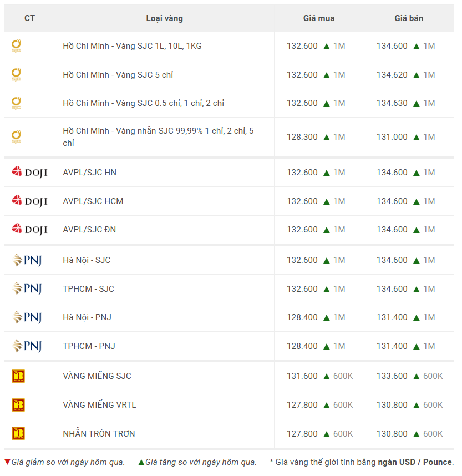Click the Loại vàng column header
This screenshot has height=476, width=462.
click(x=164, y=18)
